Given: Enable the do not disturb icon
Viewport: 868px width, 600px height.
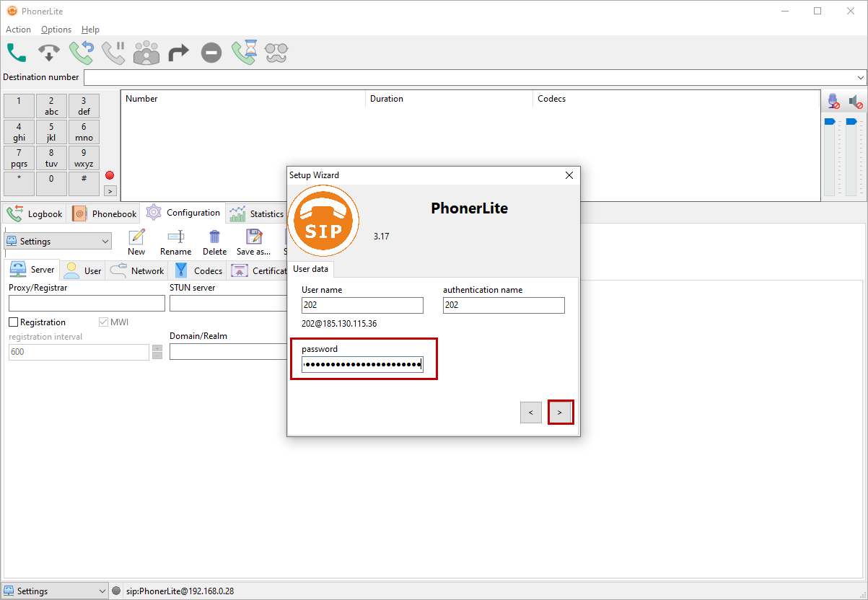Looking at the screenshot, I should (x=211, y=53).
